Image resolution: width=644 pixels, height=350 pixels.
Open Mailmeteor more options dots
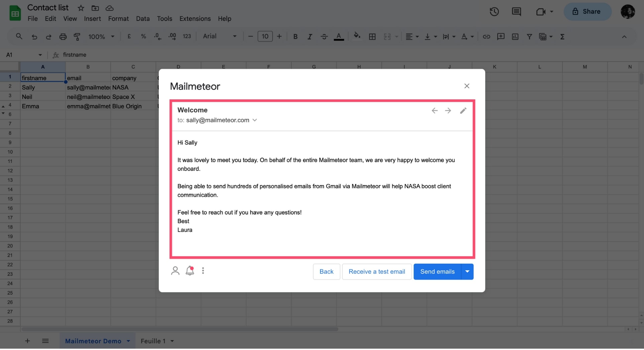coord(203,271)
